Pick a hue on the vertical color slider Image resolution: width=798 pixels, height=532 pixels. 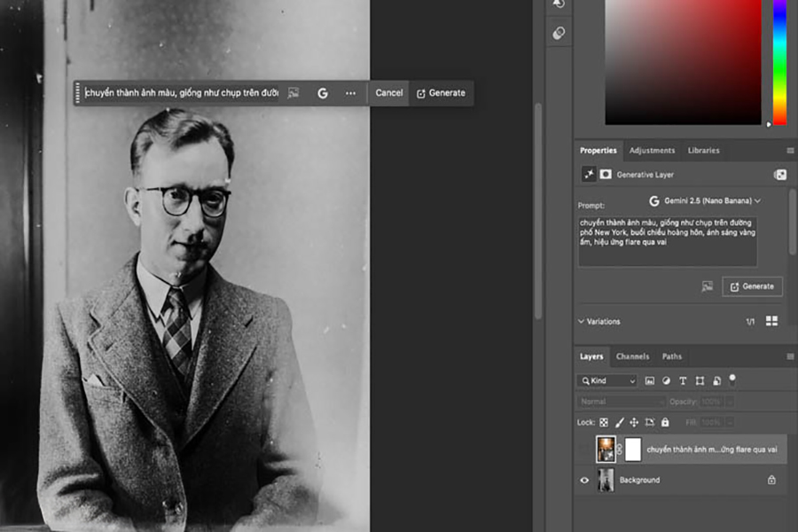pyautogui.click(x=779, y=62)
